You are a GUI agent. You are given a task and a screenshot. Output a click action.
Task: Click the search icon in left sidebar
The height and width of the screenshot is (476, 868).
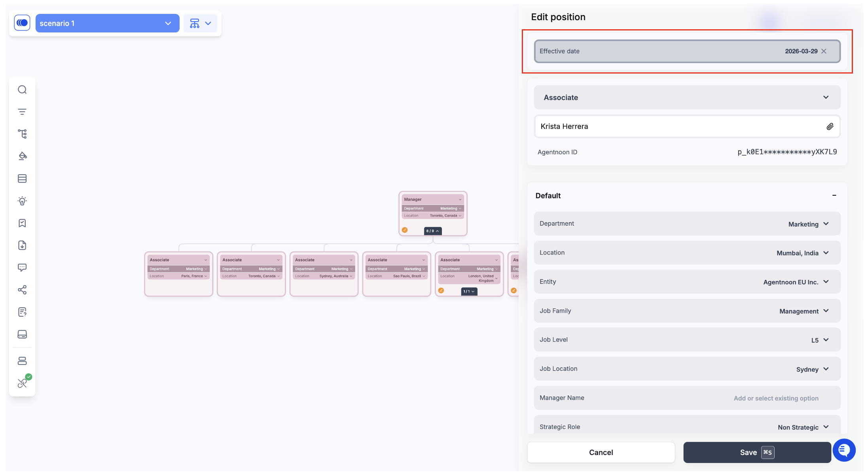22,90
